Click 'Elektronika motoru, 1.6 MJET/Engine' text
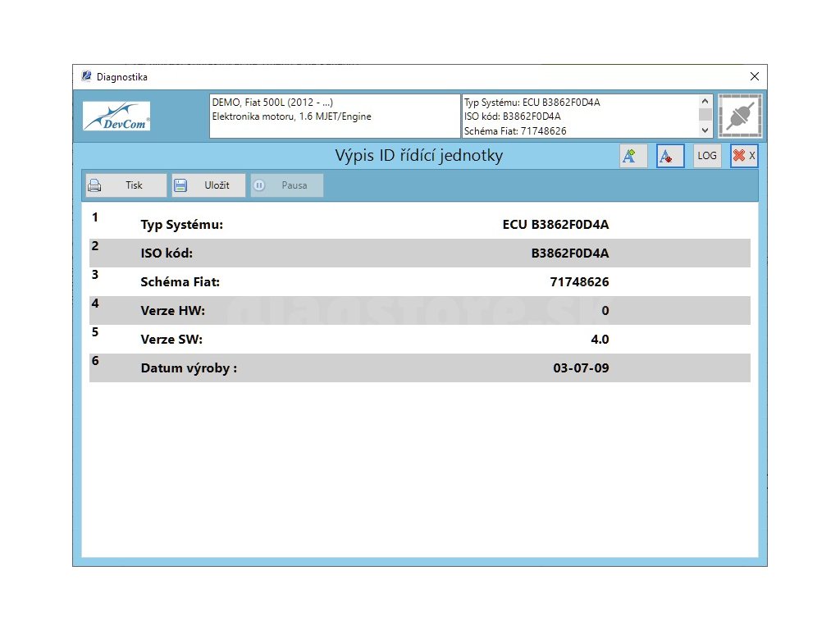The width and height of the screenshot is (840, 630). 291,116
